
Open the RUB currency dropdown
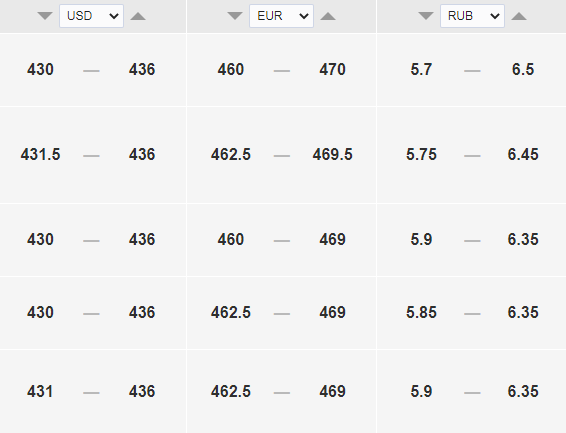tap(472, 16)
